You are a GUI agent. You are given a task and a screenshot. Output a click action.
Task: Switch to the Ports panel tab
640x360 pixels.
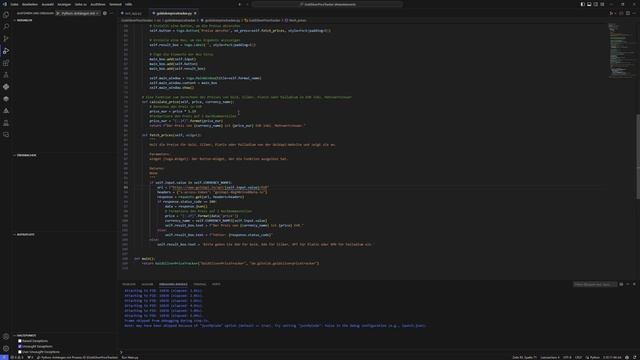tap(216, 284)
